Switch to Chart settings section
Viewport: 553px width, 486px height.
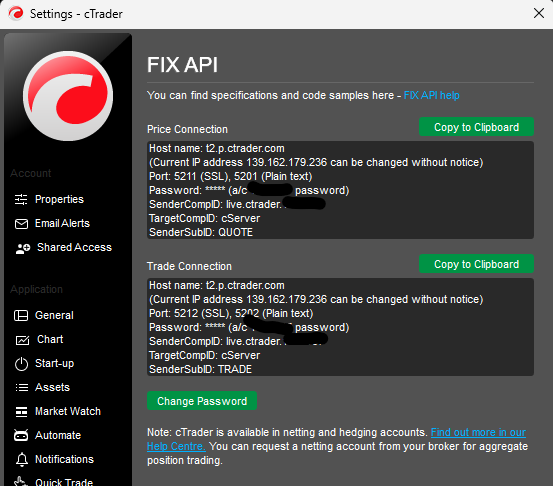point(50,339)
